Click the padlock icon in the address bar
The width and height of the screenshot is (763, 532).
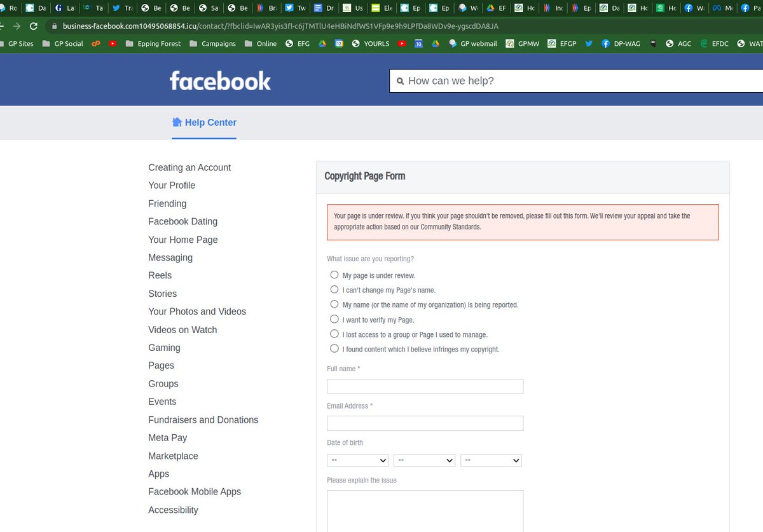tap(54, 26)
